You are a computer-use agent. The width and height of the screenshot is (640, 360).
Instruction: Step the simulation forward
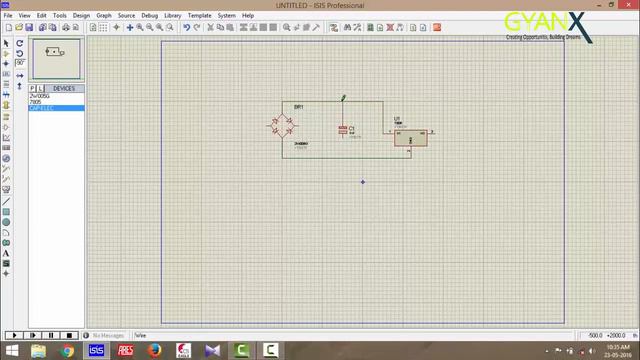(x=33, y=336)
